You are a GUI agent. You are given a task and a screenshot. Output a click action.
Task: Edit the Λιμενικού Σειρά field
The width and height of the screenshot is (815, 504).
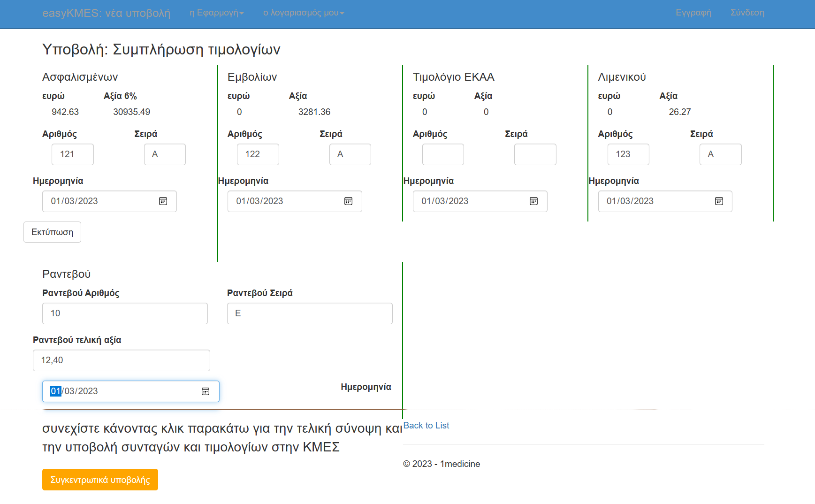(721, 154)
